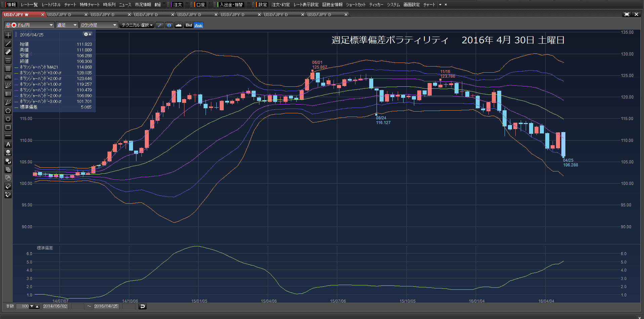Click the 標準偏差 legend row value 5.065
Image resolution: width=644 pixels, height=319 pixels.
coord(86,107)
